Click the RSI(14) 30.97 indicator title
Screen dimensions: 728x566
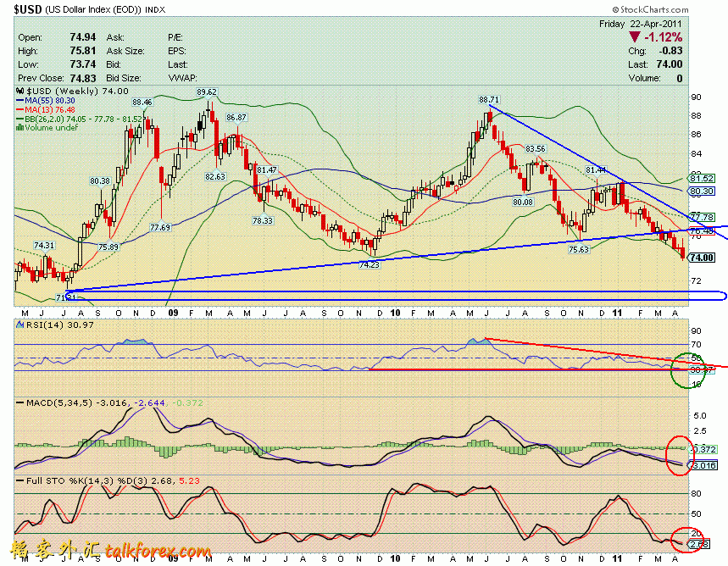tap(56, 325)
